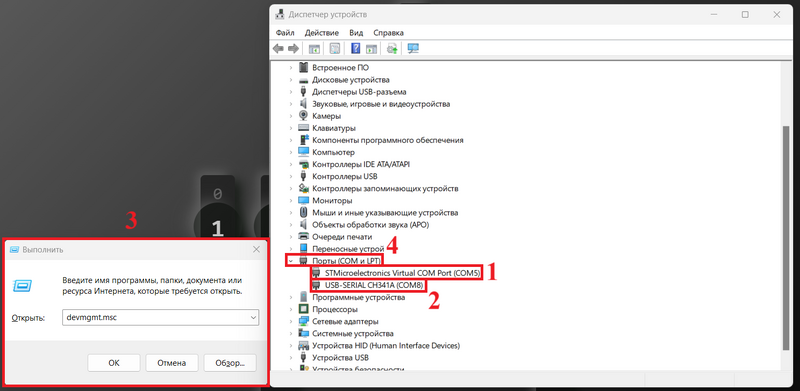The image size is (800, 391).
Task: Toggle the show/hide action pane toolbar icon
Action: click(x=371, y=49)
